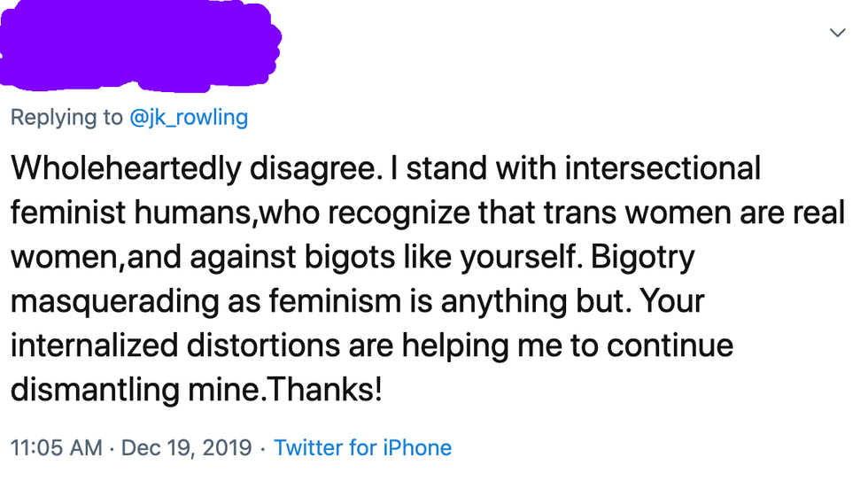Click the 11:05 AM timestamp
Viewport: 868px width, 481px height.
pyautogui.click(x=57, y=447)
